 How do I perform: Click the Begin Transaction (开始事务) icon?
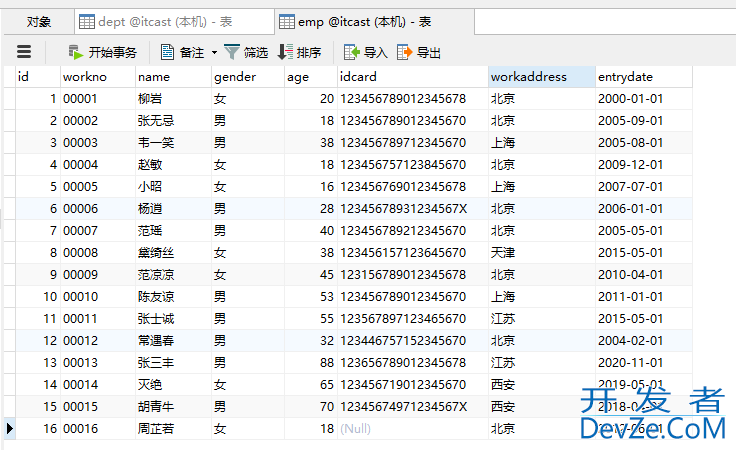(75, 52)
